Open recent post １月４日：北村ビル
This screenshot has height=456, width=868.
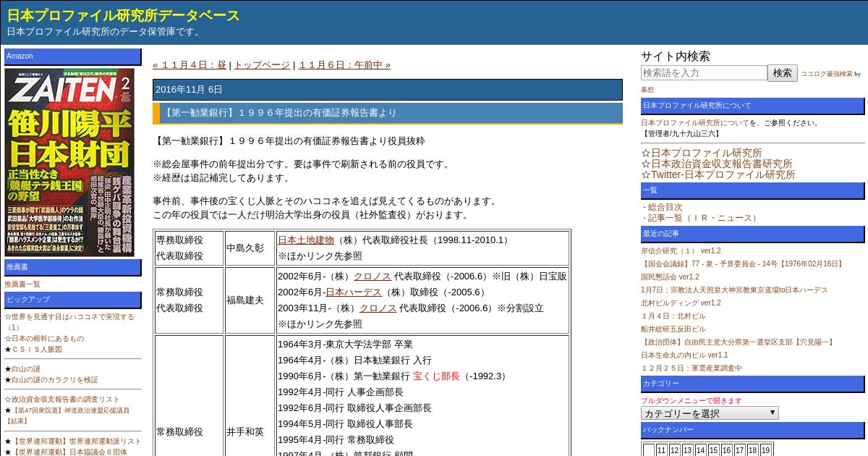pos(673,316)
